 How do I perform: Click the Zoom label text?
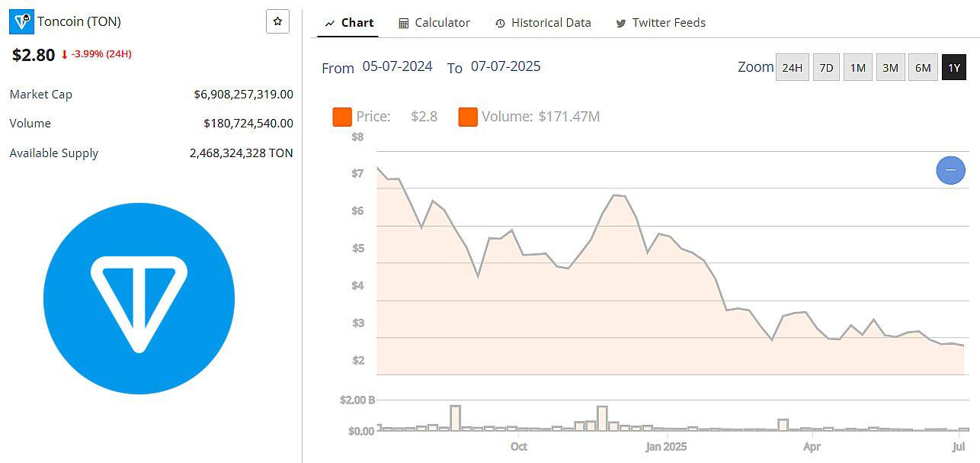coord(756,67)
